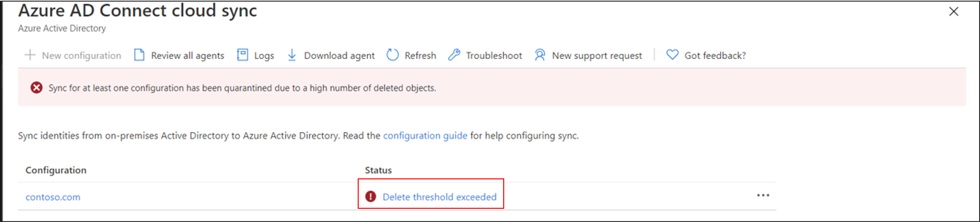Screen dimensions: 980x222
Task: Select New support request label
Action: (597, 56)
